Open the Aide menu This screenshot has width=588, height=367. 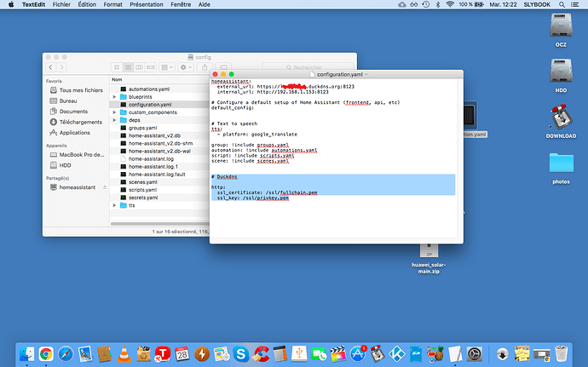click(x=204, y=4)
